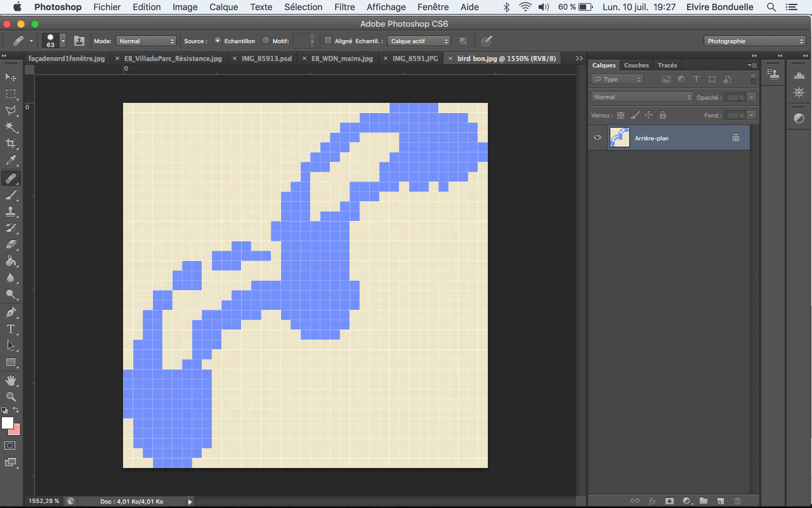Select the Rectangular Marquee tool
Viewport: 812px width, 508px height.
[11, 94]
